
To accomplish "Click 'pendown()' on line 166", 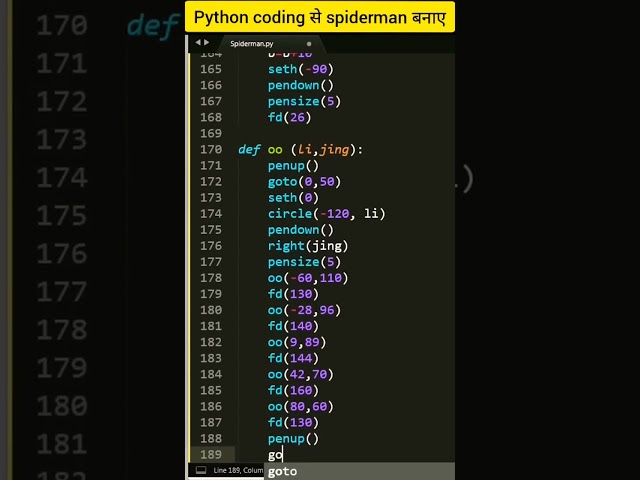I will tap(301, 85).
